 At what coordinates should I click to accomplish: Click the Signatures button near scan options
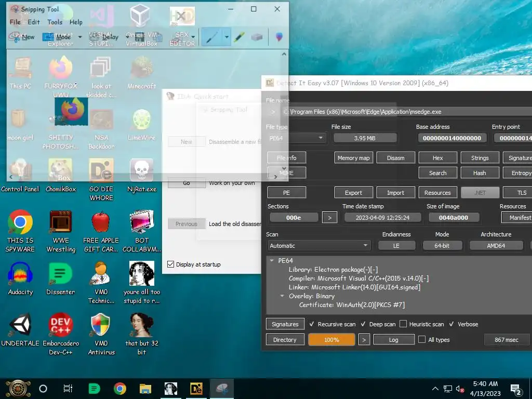coord(285,324)
